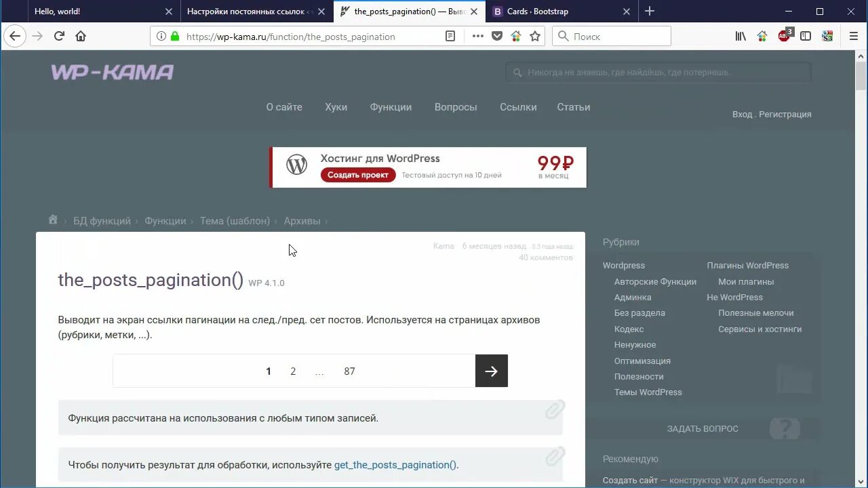Click the house-shaped extension icon beside the Library
Image resolution: width=868 pixels, height=488 pixels.
click(762, 37)
